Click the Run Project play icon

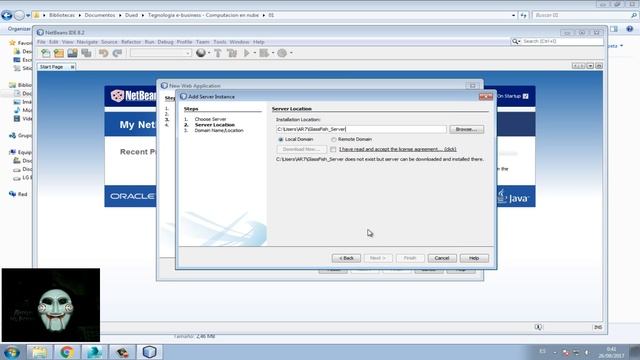pyautogui.click(x=247, y=53)
